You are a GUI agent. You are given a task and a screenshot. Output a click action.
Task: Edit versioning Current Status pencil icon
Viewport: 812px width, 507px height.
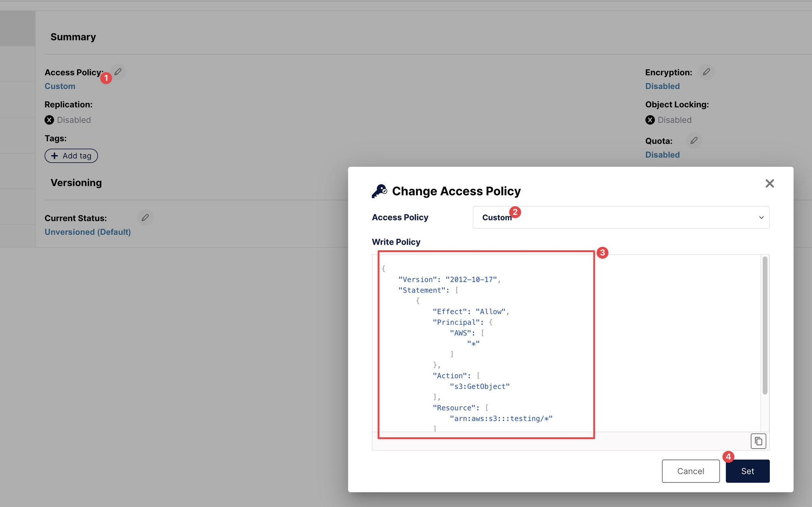click(x=145, y=218)
